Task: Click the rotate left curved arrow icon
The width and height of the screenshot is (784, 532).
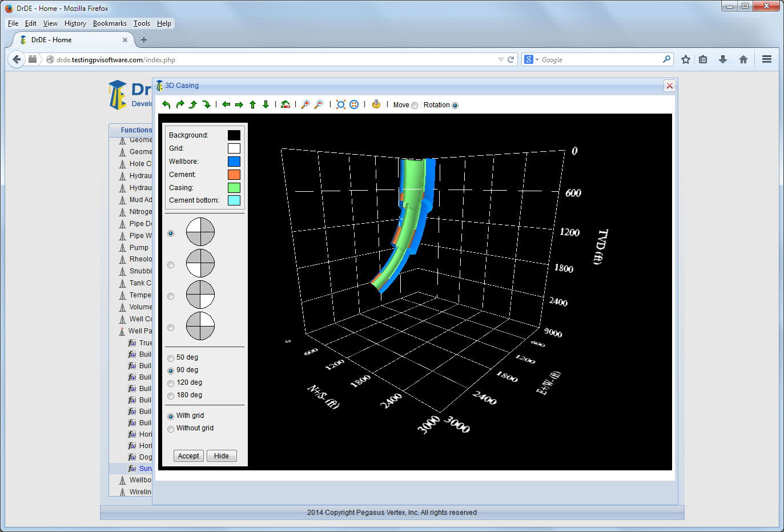Action: point(166,104)
